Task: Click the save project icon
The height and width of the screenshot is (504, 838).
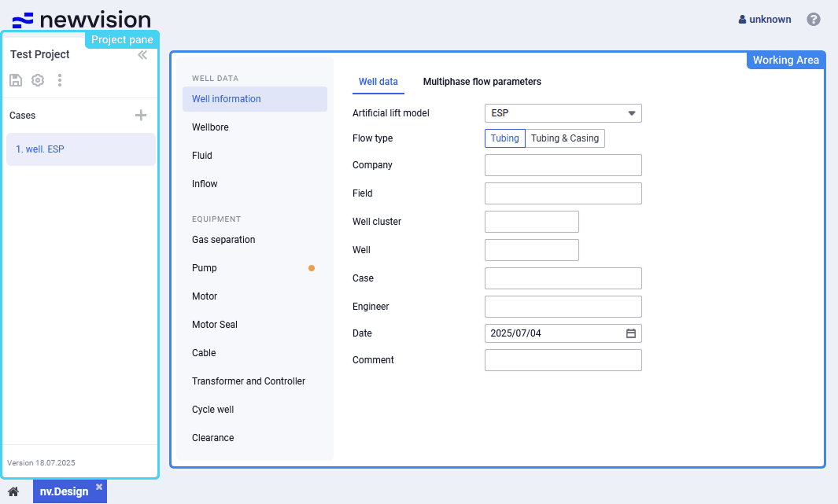Action: (x=16, y=80)
